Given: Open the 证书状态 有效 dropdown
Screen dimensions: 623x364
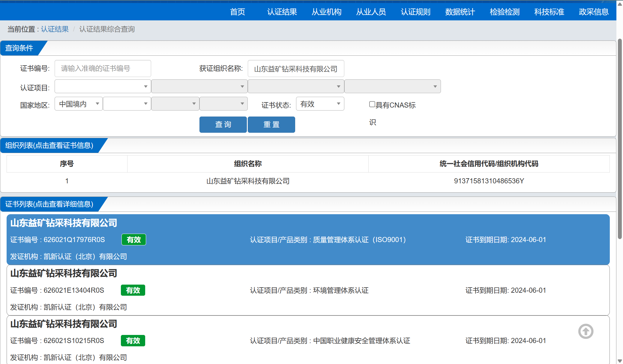Looking at the screenshot, I should click(x=320, y=104).
